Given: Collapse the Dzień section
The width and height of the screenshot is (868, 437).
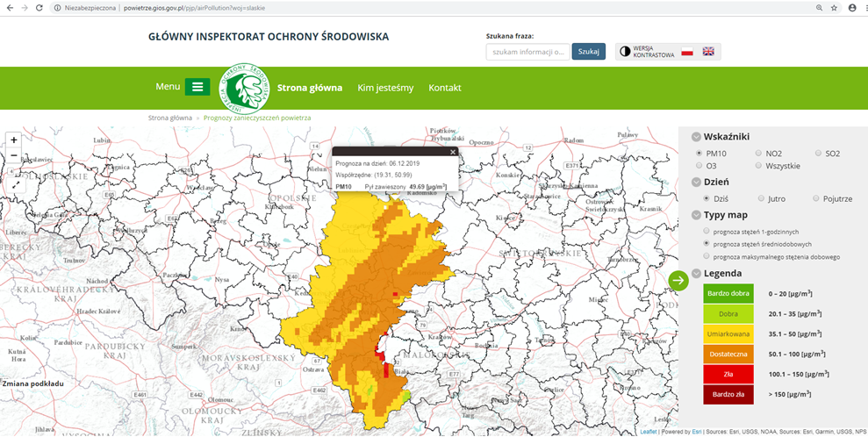Looking at the screenshot, I should click(696, 183).
